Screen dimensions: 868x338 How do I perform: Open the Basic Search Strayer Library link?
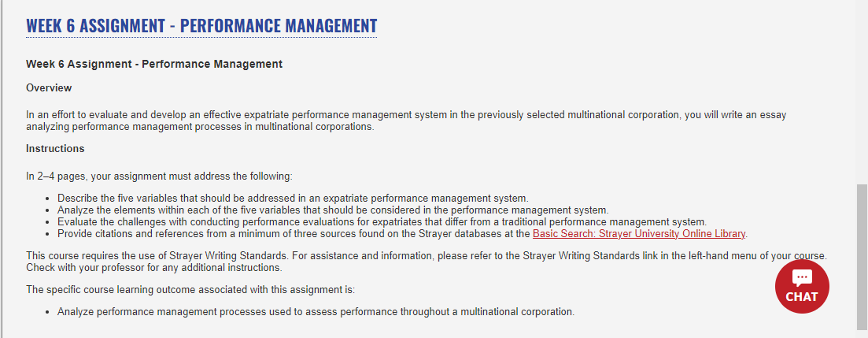tap(639, 233)
